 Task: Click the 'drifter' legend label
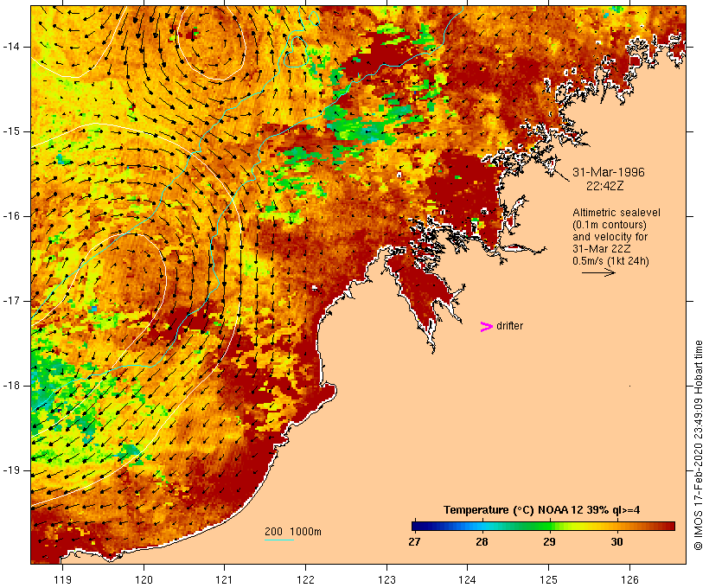(x=509, y=326)
